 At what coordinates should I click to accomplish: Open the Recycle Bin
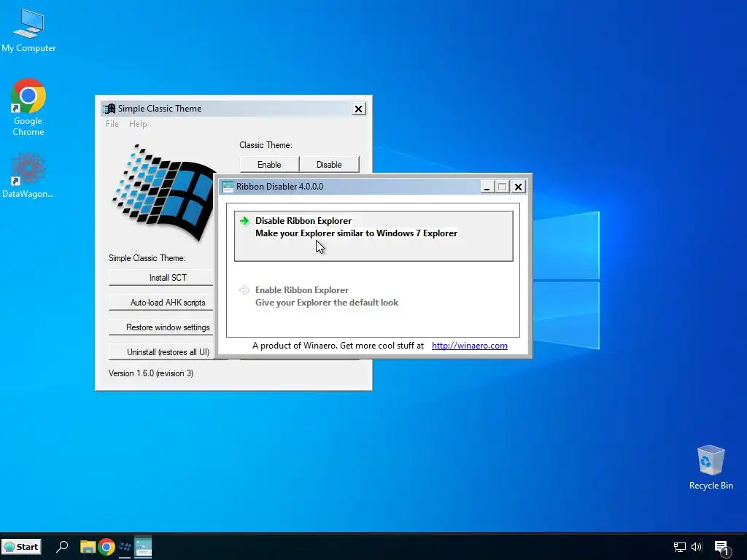[711, 467]
